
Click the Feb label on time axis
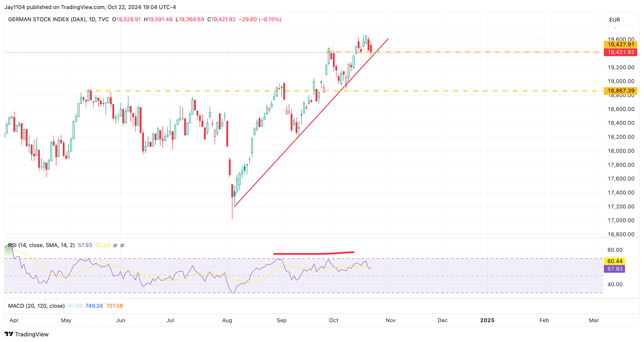pyautogui.click(x=544, y=321)
